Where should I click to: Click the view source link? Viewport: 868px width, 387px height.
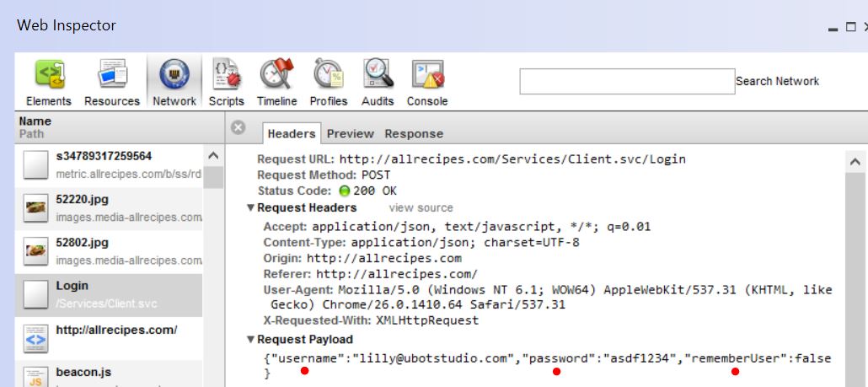click(x=421, y=208)
